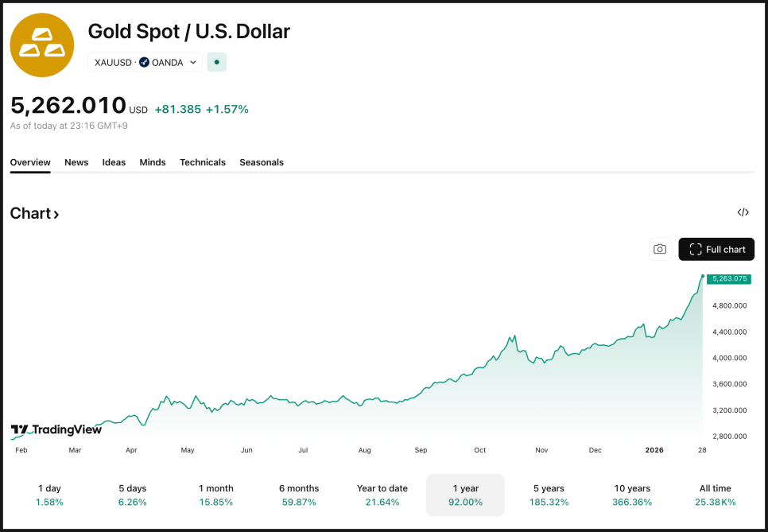The height and width of the screenshot is (532, 768).
Task: Select the Year to date range
Action: (x=382, y=495)
